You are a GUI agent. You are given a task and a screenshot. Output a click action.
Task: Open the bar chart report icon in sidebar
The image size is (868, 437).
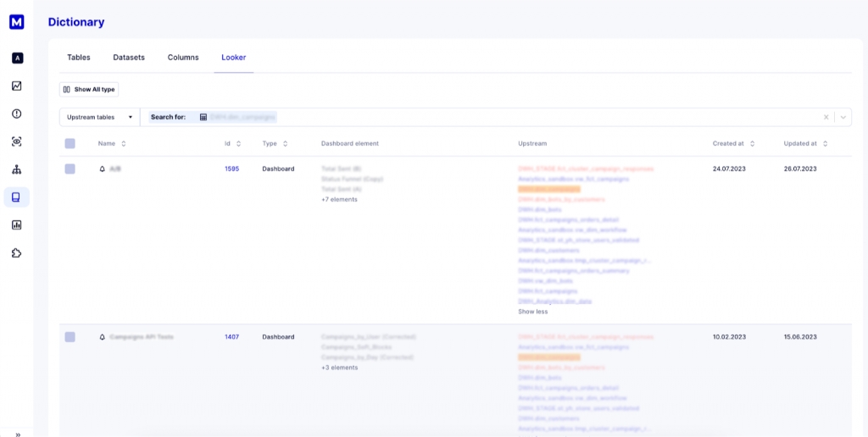click(17, 225)
